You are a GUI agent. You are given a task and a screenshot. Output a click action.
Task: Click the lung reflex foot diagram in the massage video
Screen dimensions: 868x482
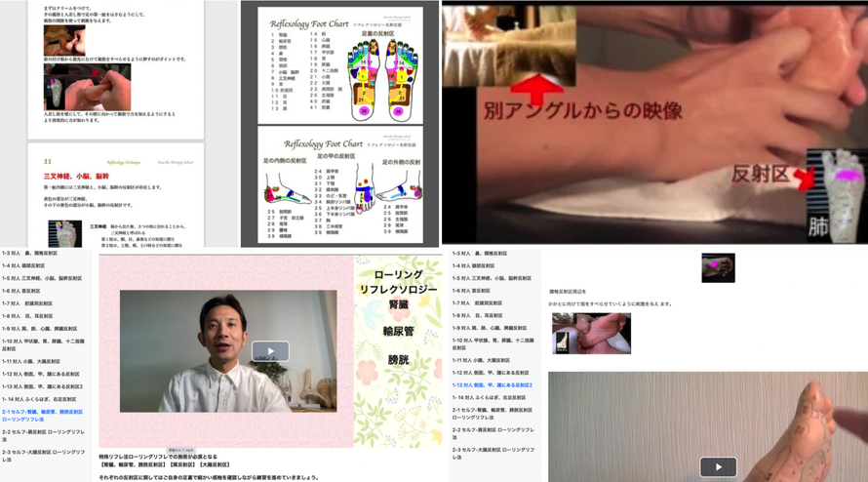tap(837, 194)
